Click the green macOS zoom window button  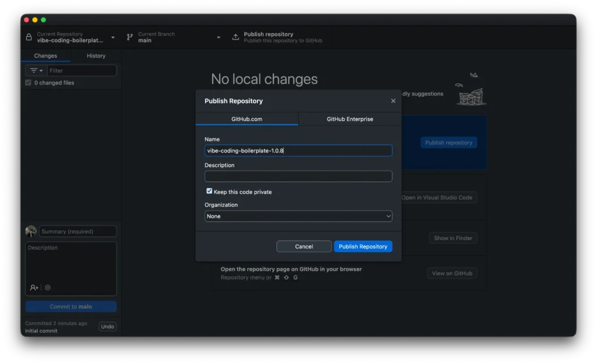click(43, 20)
